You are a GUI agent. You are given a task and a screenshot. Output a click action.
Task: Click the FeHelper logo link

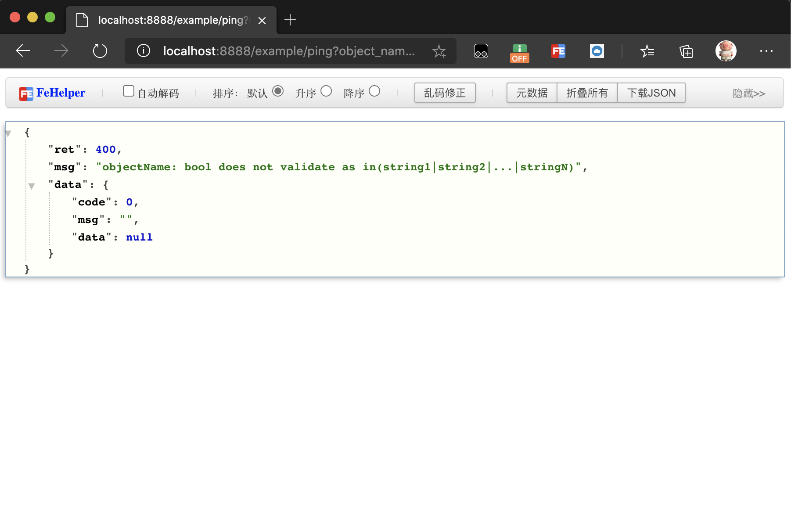52,93
